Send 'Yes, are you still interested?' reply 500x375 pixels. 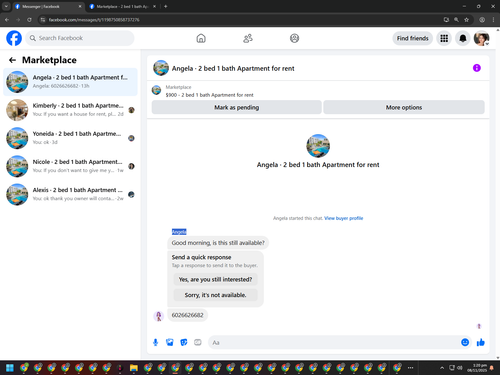coord(215,279)
